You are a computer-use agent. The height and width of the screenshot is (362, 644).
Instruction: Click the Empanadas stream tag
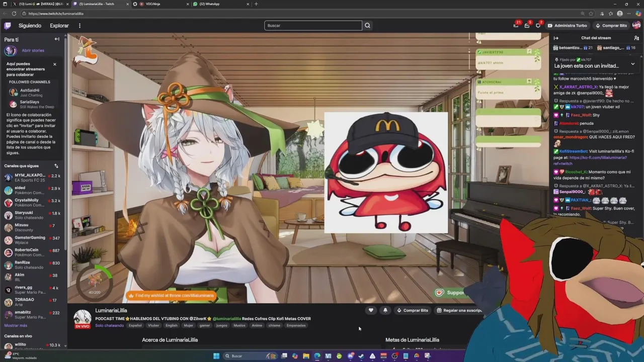click(296, 325)
